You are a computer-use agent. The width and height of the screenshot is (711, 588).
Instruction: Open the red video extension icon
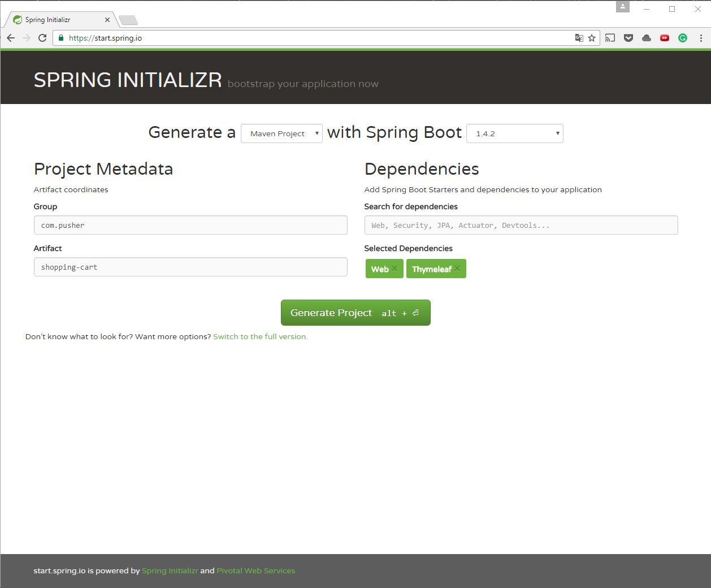[665, 38]
